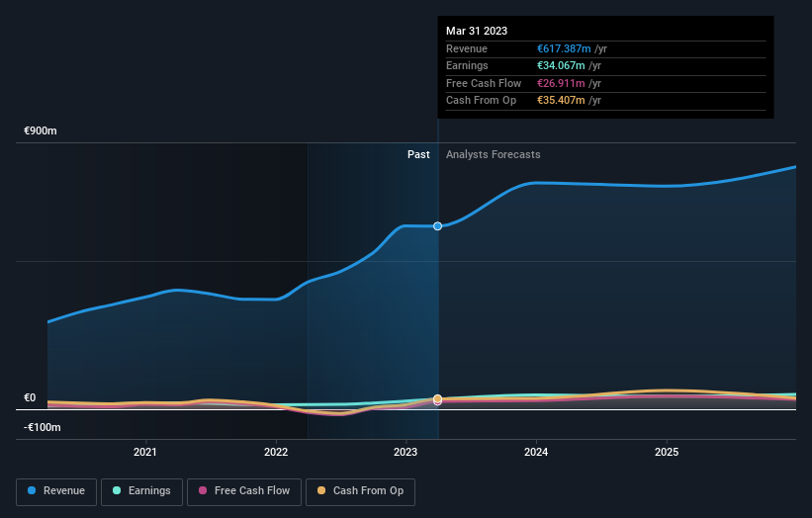Click the €0 y-axis label

pyautogui.click(x=30, y=397)
